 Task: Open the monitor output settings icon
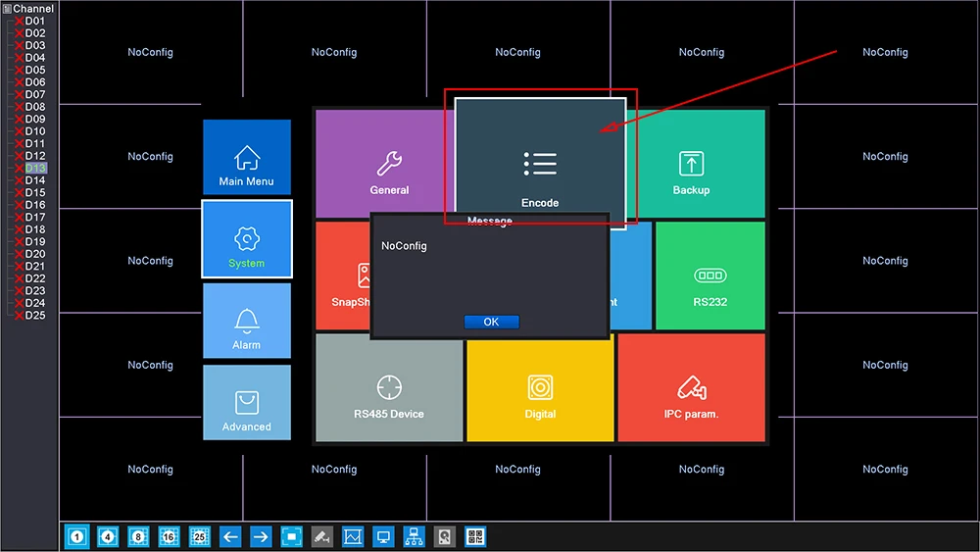(383, 536)
